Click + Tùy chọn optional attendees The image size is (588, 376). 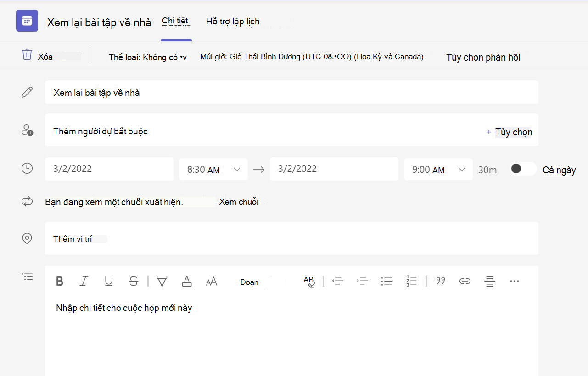[x=509, y=132]
